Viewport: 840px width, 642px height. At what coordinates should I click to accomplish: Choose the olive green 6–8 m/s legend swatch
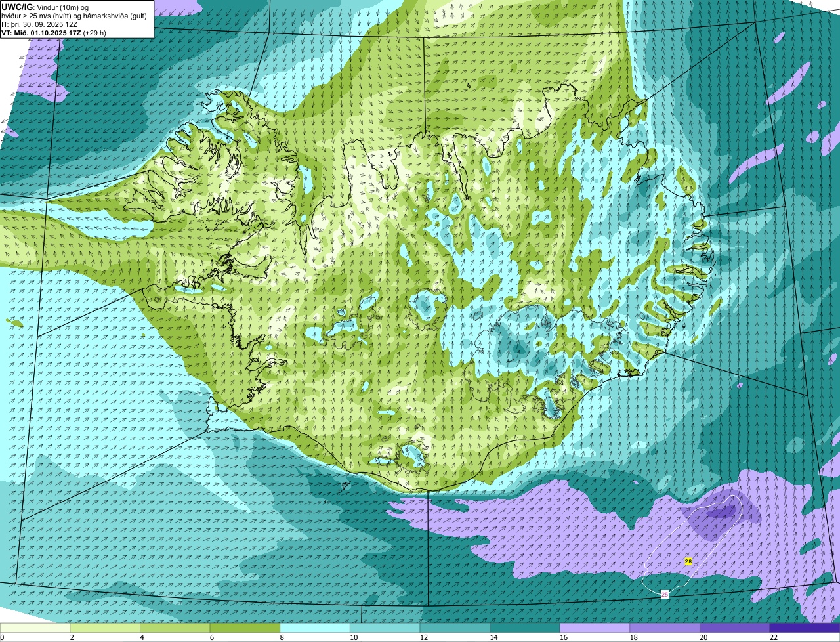(x=245, y=628)
